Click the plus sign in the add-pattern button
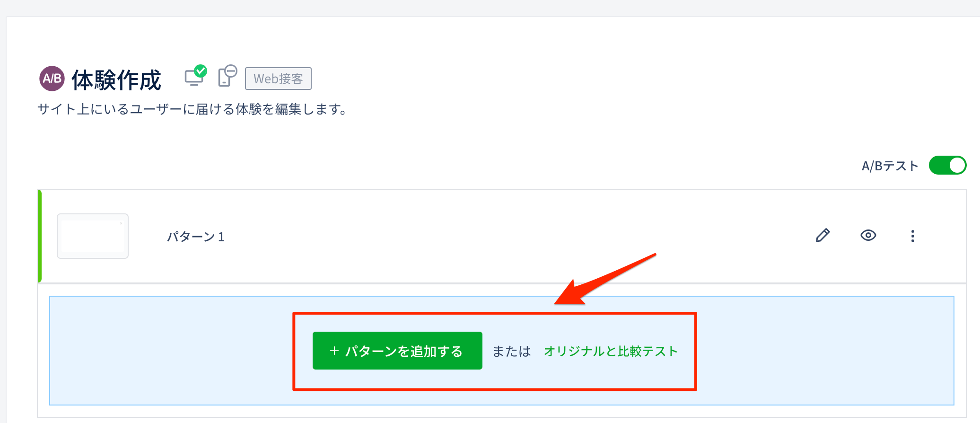 [334, 351]
